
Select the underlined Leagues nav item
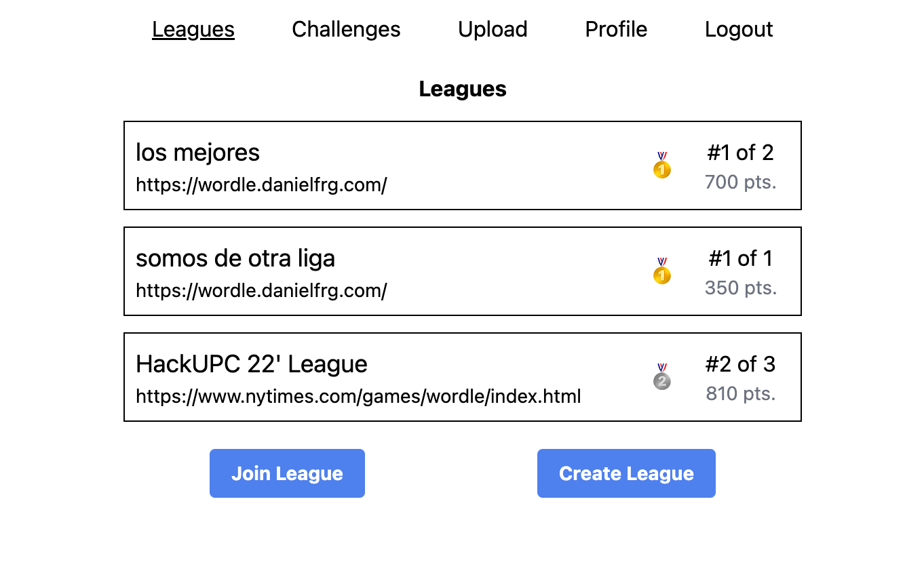click(x=193, y=29)
